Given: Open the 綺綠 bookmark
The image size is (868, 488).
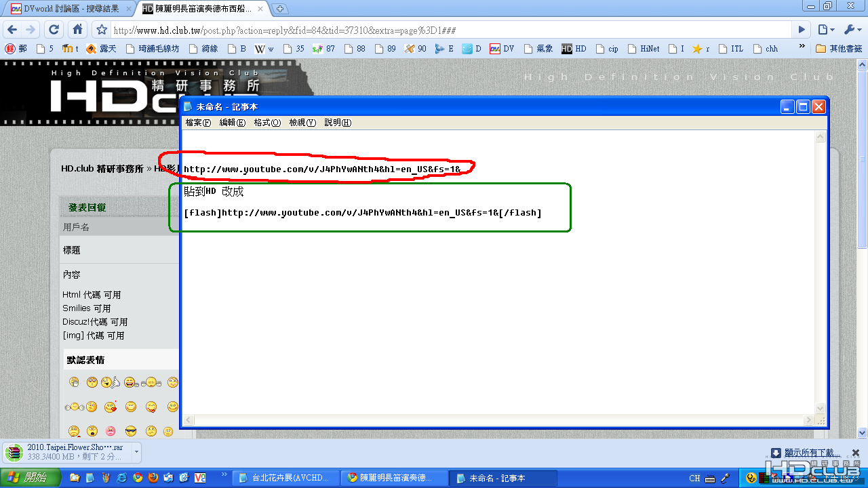Looking at the screenshot, I should coord(203,49).
